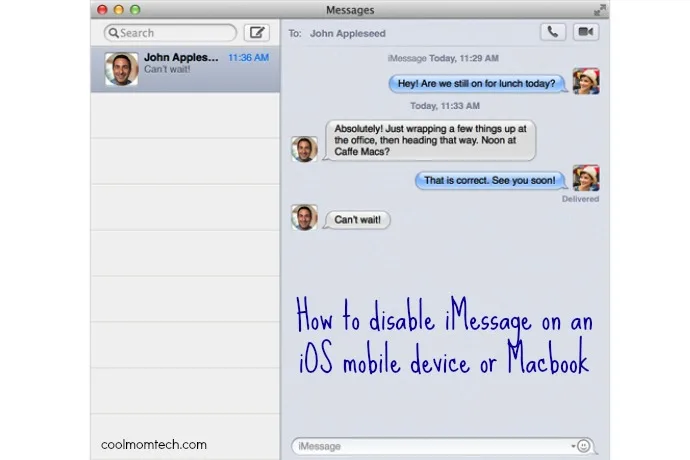Click the 11:36 AM timestamp in the conversation list
Viewport: 690px width, 460px height.
pyautogui.click(x=248, y=58)
